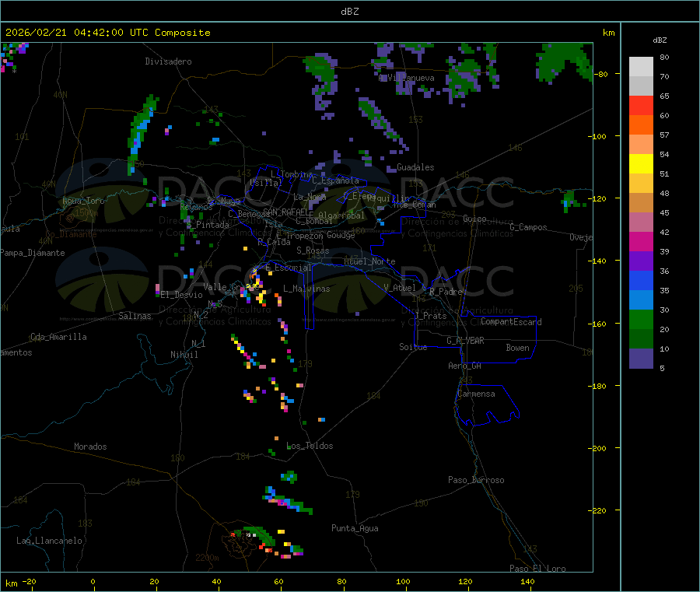The image size is (700, 592).
Task: Click the legend value 65 beside the color scale
Action: [x=664, y=96]
